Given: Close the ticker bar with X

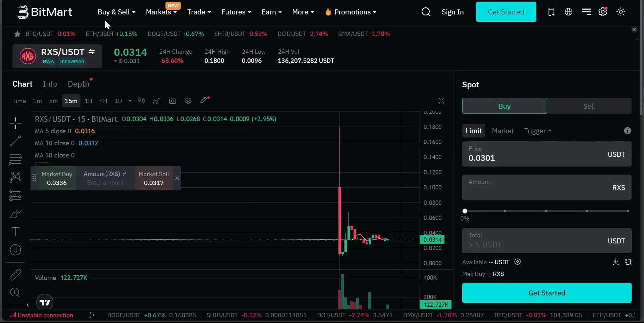Looking at the screenshot, I should pos(634,30).
